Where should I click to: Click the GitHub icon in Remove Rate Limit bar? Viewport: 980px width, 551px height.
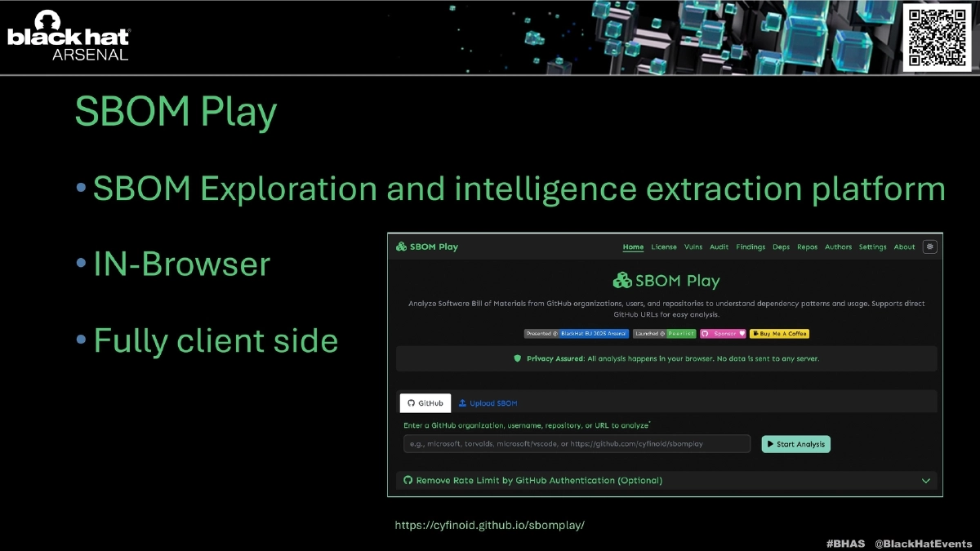click(x=408, y=481)
